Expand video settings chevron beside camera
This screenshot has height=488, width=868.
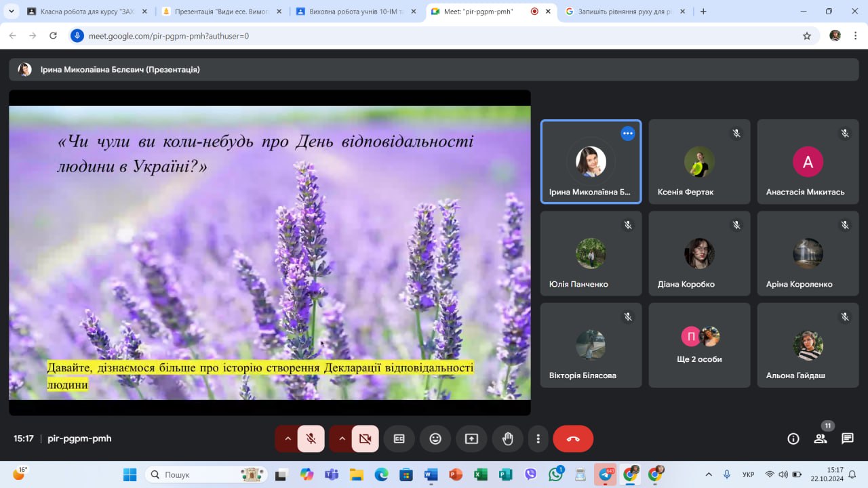(x=342, y=439)
